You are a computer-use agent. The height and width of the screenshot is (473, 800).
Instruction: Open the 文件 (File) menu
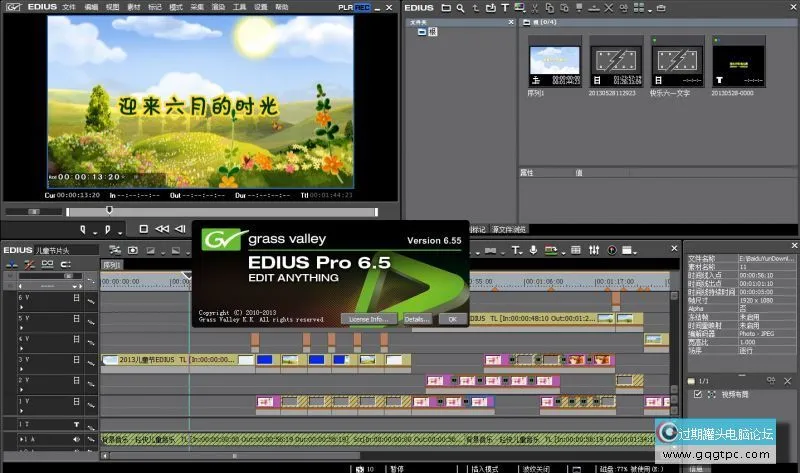tap(69, 7)
